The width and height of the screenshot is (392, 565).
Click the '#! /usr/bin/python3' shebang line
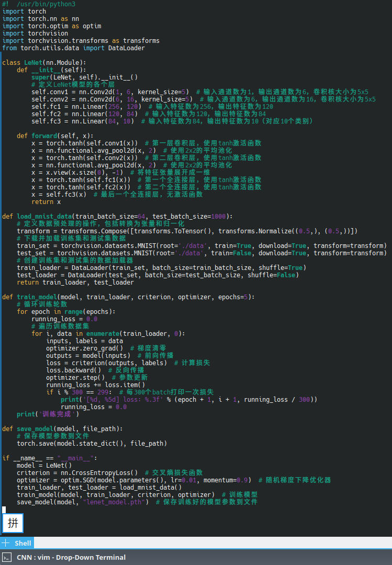click(39, 4)
